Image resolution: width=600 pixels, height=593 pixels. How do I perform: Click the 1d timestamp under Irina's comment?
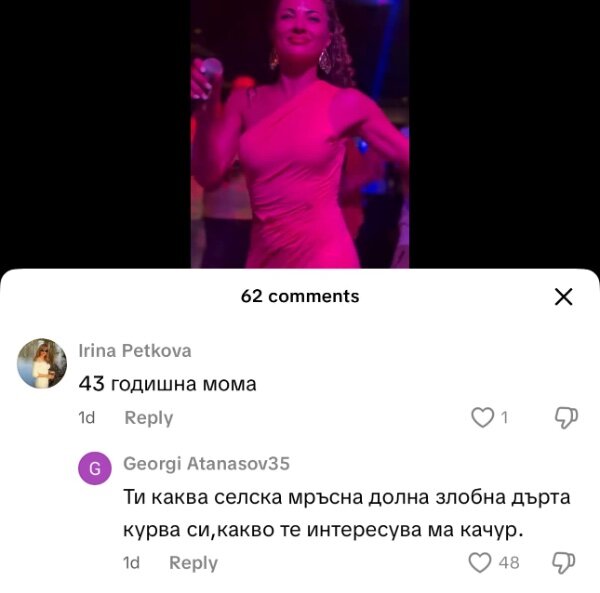coord(86,417)
